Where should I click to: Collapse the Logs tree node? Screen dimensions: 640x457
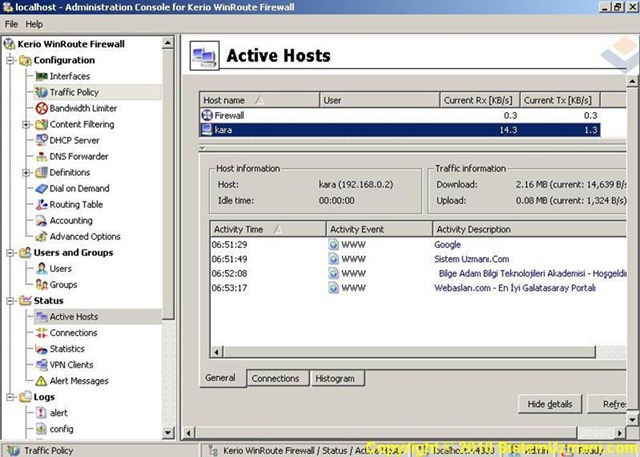pyautogui.click(x=10, y=397)
